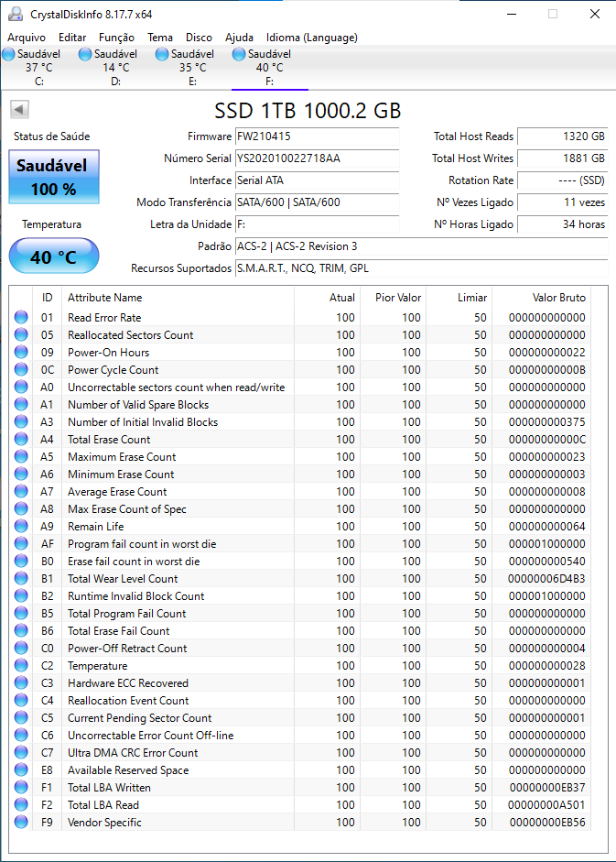The height and width of the screenshot is (862, 616).
Task: Click raw value 00000000A501
Action: (x=546, y=805)
